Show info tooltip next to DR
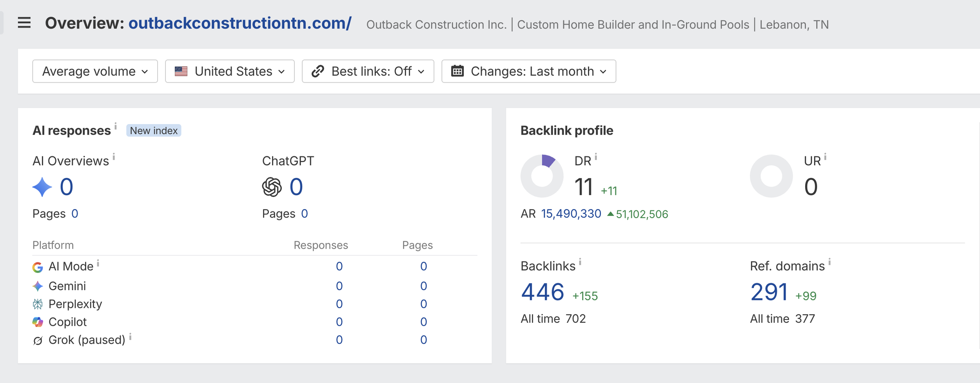980x383 pixels. pos(596,157)
